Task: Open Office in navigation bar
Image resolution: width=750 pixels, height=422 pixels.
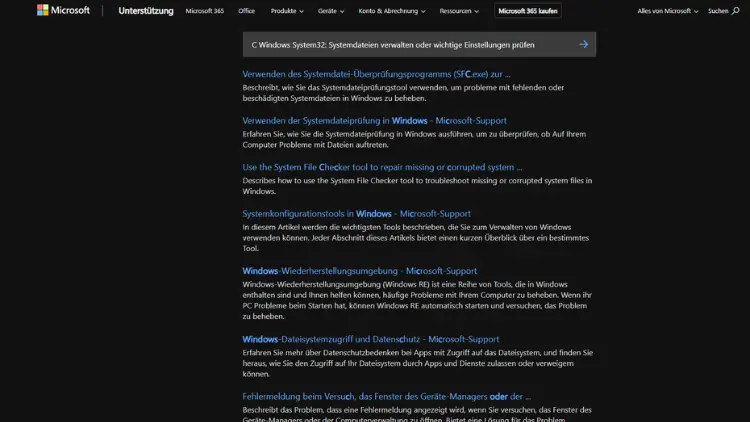Action: 246,11
